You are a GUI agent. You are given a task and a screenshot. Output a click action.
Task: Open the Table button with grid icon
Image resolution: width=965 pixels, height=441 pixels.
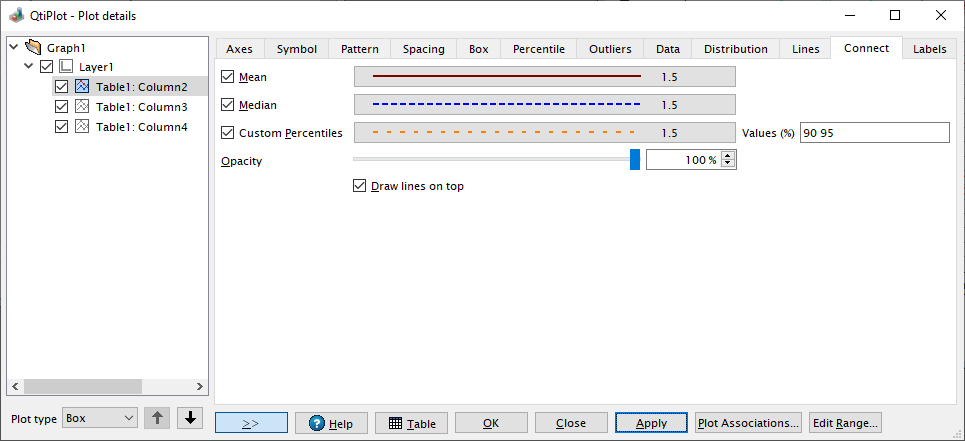[412, 423]
